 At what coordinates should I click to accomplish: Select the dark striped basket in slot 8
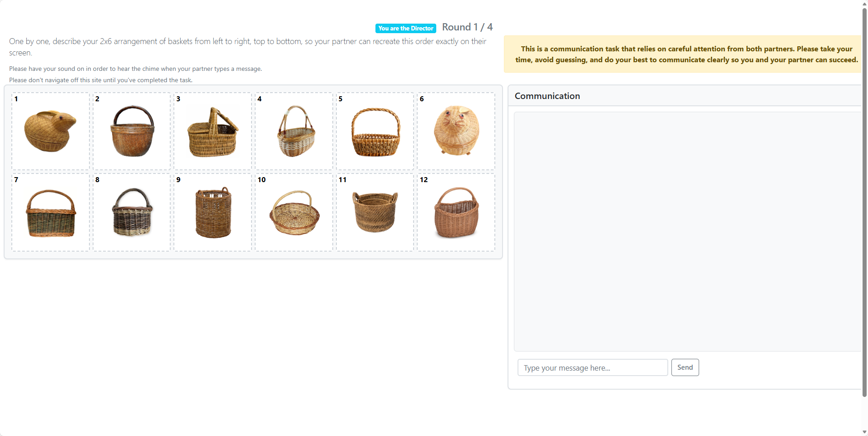point(132,213)
